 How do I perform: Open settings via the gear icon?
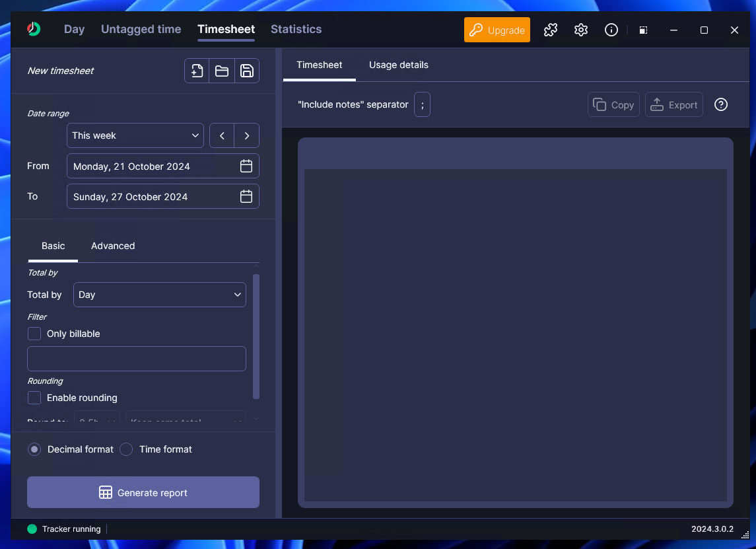581,30
